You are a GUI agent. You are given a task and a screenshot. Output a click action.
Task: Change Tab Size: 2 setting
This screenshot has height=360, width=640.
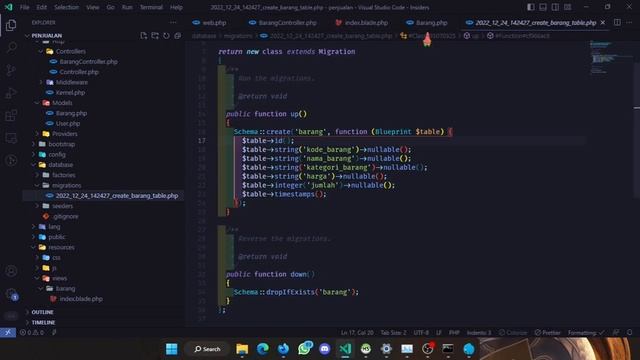coord(393,333)
